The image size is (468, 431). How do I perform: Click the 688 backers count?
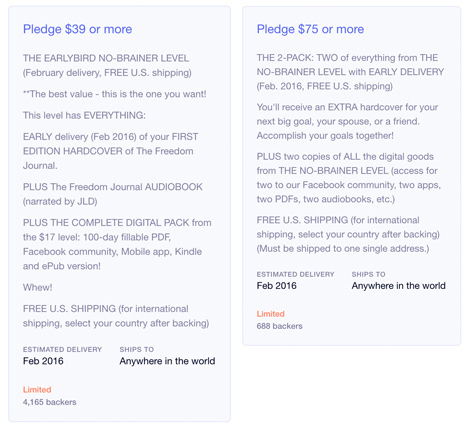click(279, 326)
